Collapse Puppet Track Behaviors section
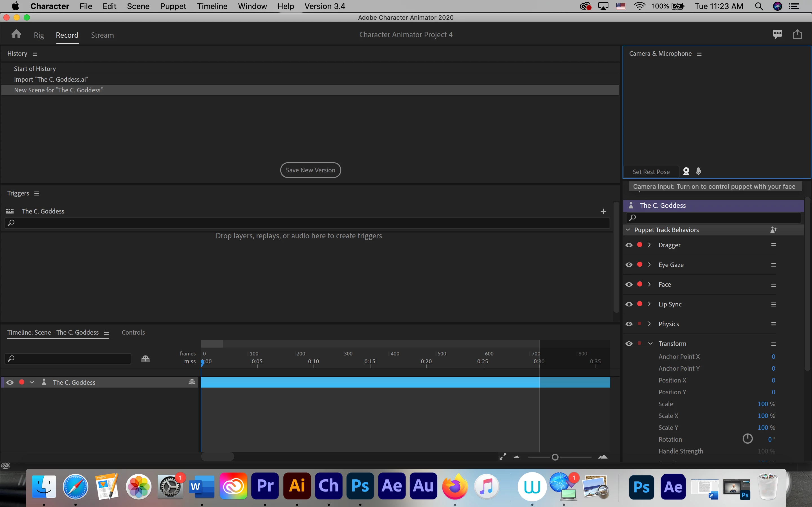The width and height of the screenshot is (812, 507). tap(628, 230)
